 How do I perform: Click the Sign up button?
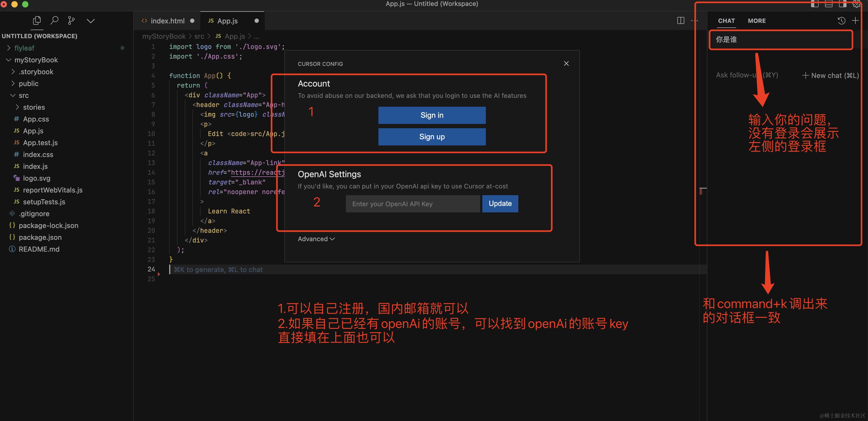(432, 137)
